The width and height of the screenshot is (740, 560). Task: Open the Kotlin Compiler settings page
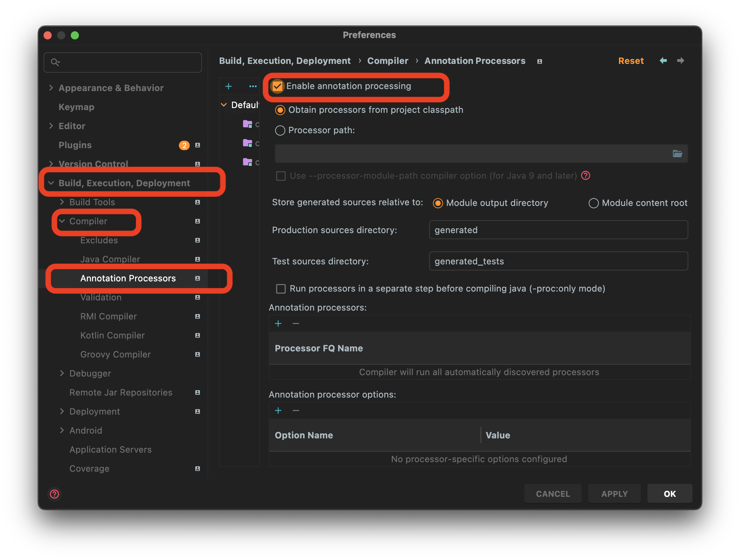point(112,335)
